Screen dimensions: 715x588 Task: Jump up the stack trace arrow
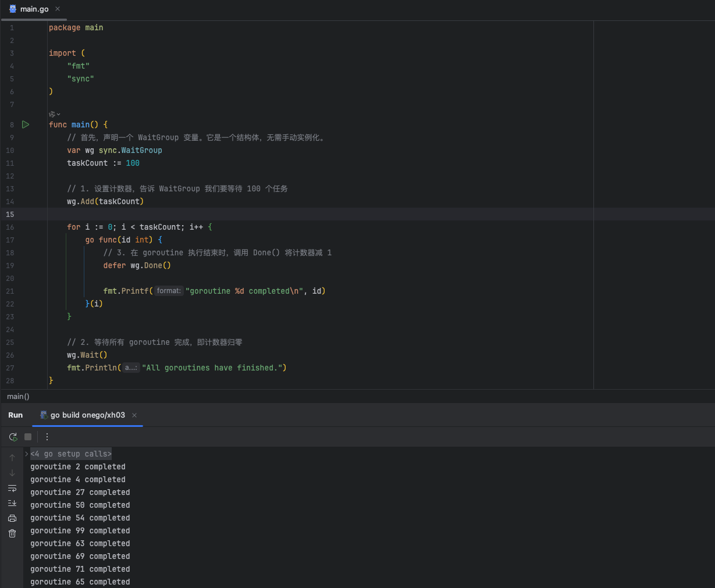[x=12, y=458]
